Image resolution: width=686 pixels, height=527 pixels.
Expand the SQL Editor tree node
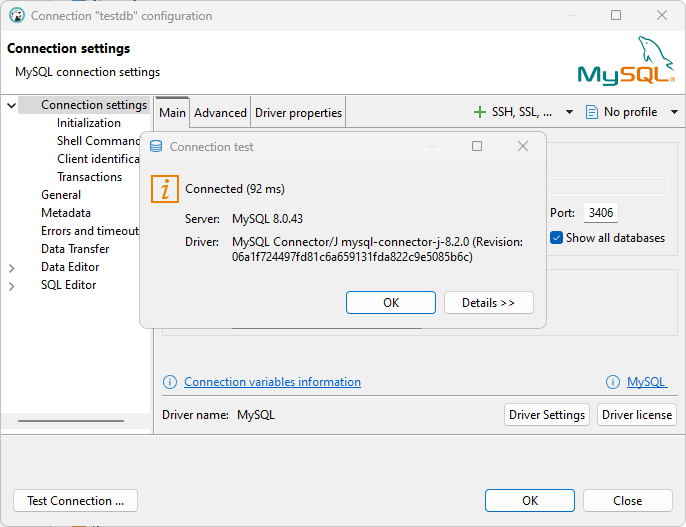(12, 286)
